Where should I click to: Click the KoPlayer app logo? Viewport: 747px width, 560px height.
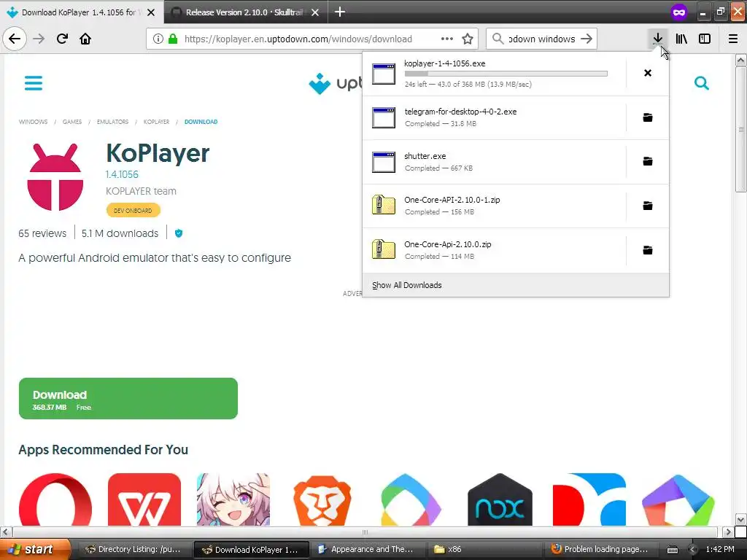click(55, 176)
